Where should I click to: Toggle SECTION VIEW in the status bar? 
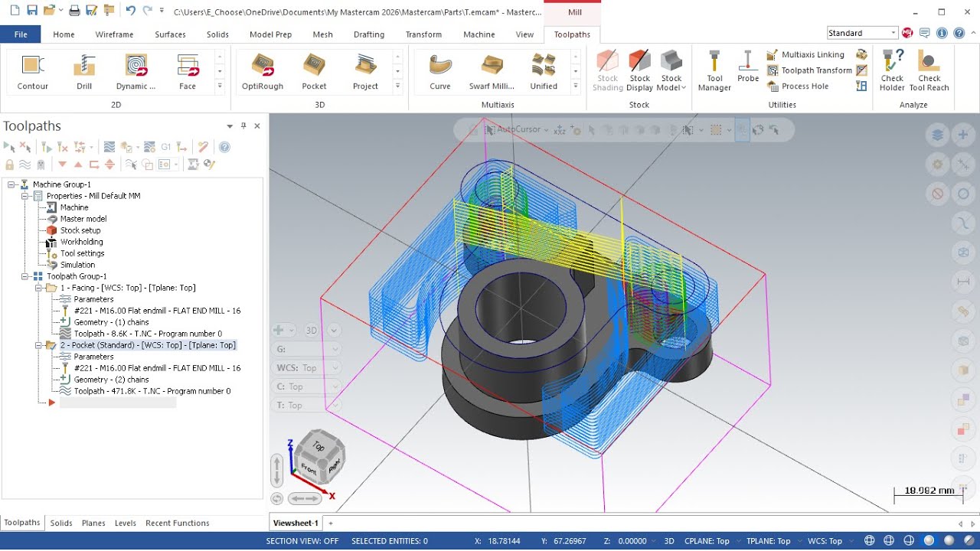pyautogui.click(x=302, y=541)
